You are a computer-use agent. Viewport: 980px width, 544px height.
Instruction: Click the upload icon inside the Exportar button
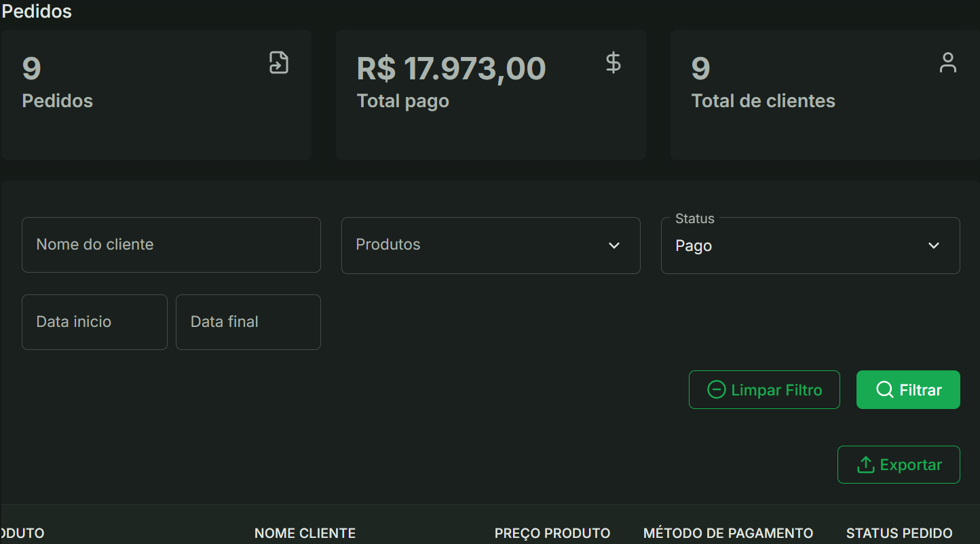coord(866,465)
